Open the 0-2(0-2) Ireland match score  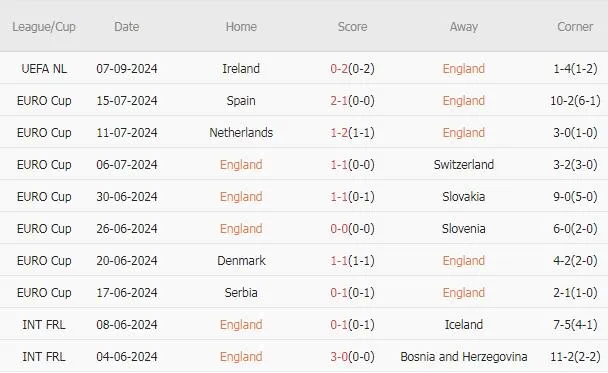[x=352, y=69]
